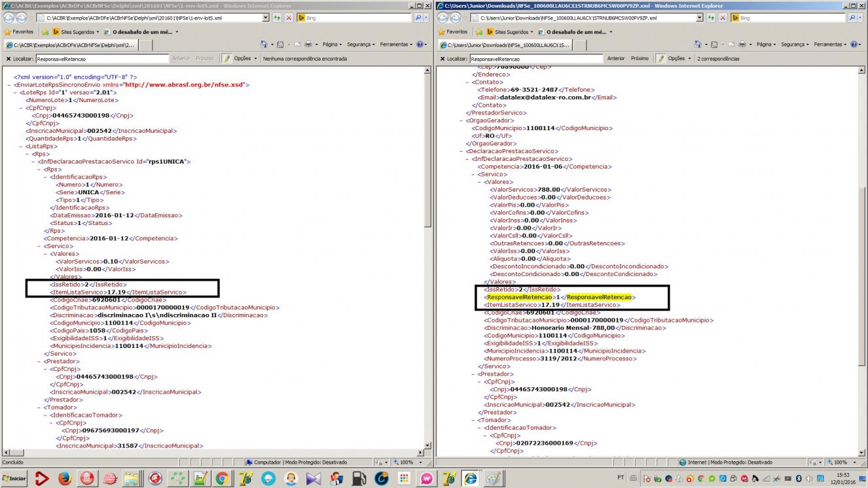Close the find bar showing 2 correspondências
The image size is (868, 488).
tap(440, 58)
